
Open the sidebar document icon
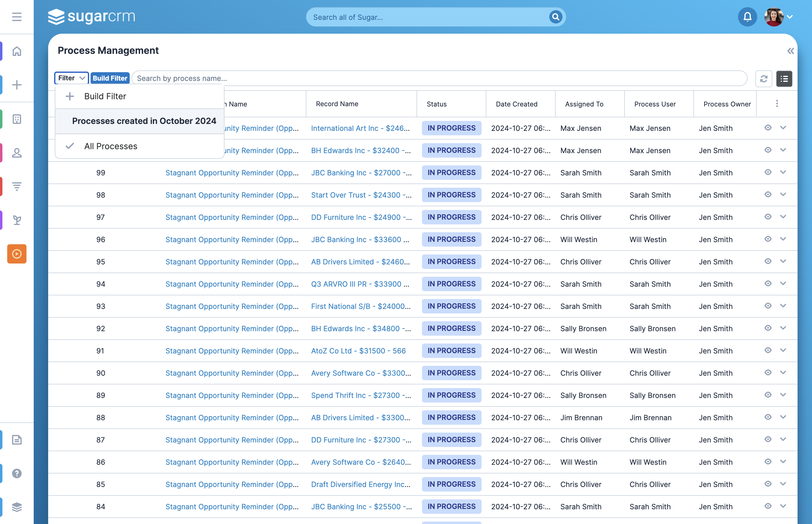(17, 439)
